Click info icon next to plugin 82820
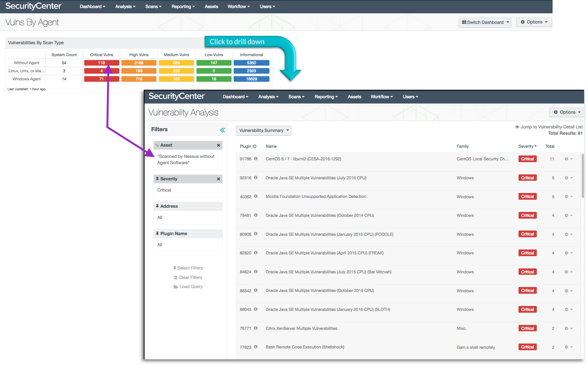 [256, 253]
